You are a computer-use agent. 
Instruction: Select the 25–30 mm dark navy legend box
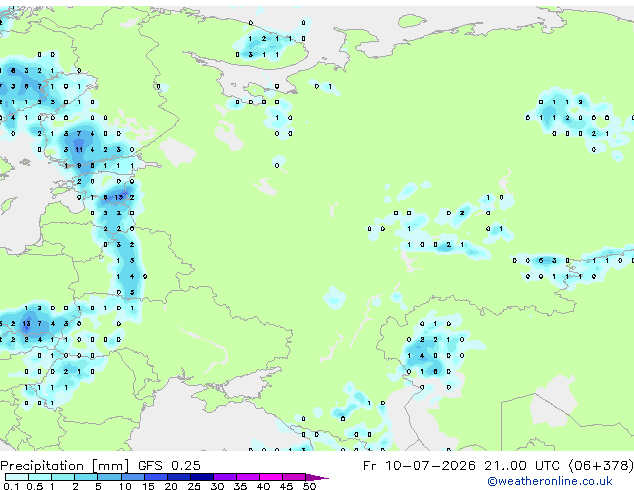[x=201, y=477]
